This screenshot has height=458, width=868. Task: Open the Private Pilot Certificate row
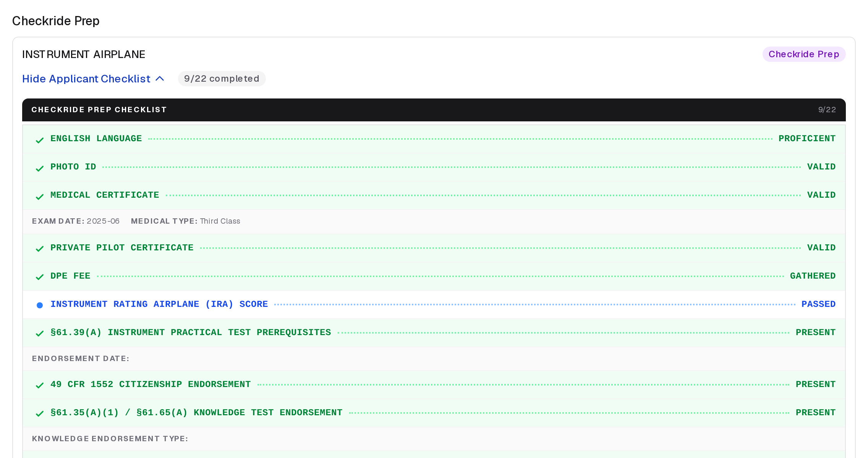(434, 248)
